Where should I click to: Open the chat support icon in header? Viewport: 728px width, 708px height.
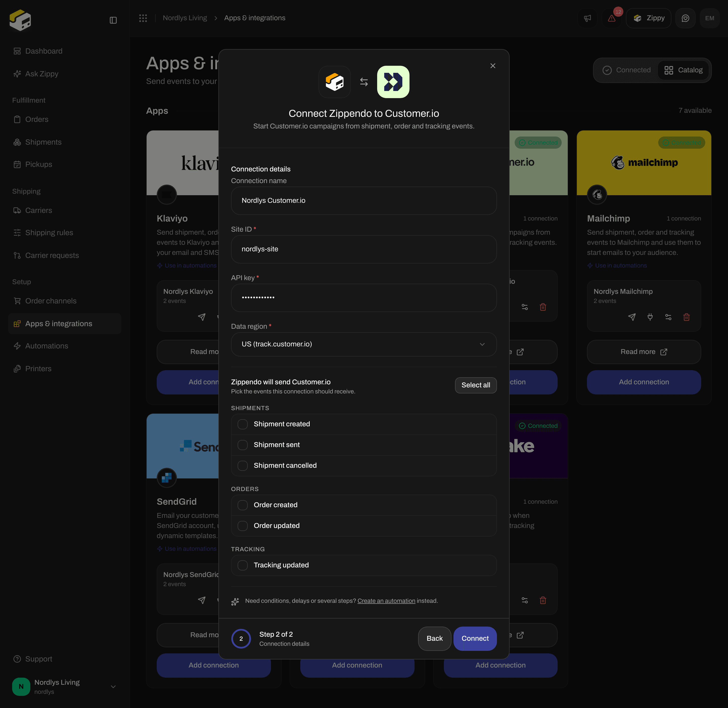coord(685,18)
